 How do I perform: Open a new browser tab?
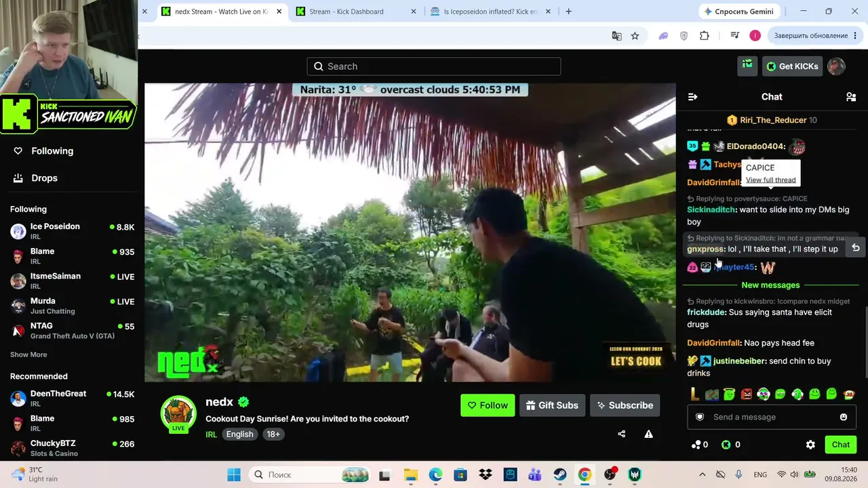(568, 12)
